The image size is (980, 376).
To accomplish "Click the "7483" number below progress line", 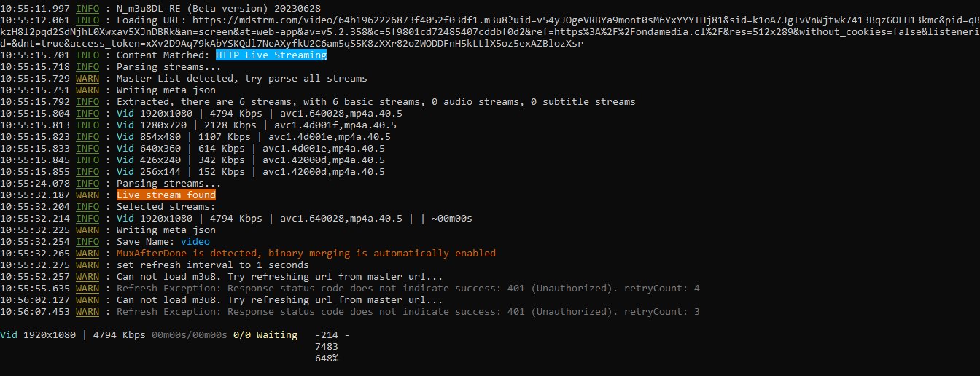I will pos(326,347).
